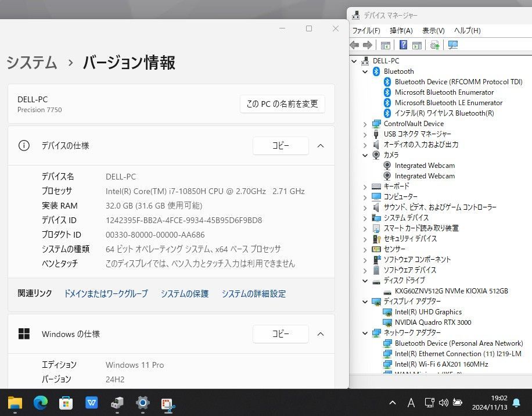Image resolution: width=532 pixels, height=416 pixels.
Task: Click the IME input mode A indicator
Action: click(411, 403)
